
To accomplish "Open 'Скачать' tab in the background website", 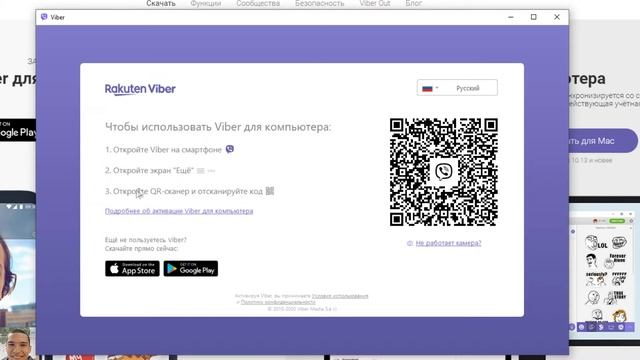I will click(161, 3).
